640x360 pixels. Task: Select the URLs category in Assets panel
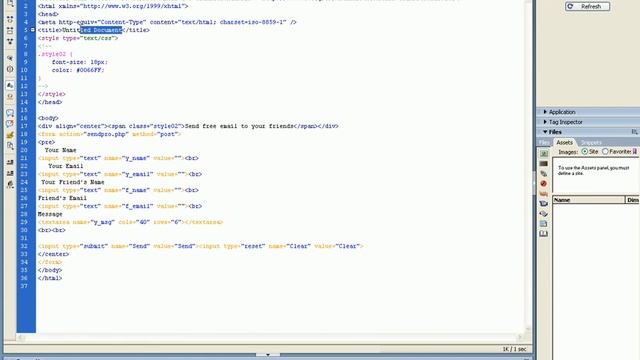tap(544, 173)
